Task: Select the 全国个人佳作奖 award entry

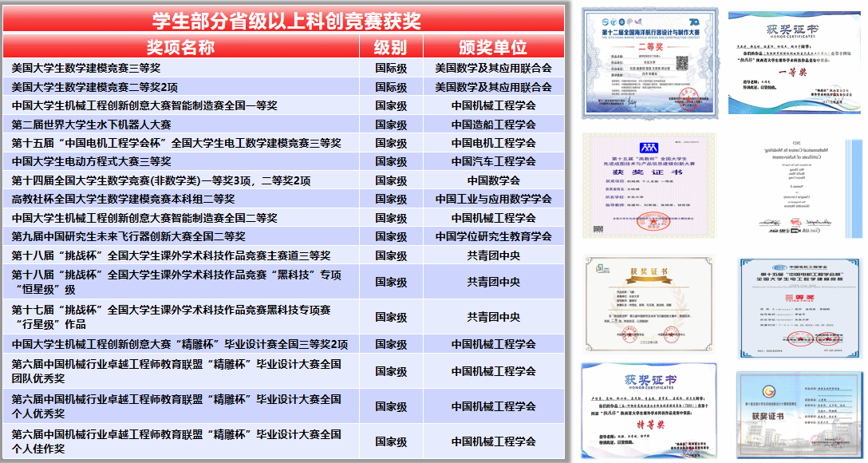Action: pos(176,441)
